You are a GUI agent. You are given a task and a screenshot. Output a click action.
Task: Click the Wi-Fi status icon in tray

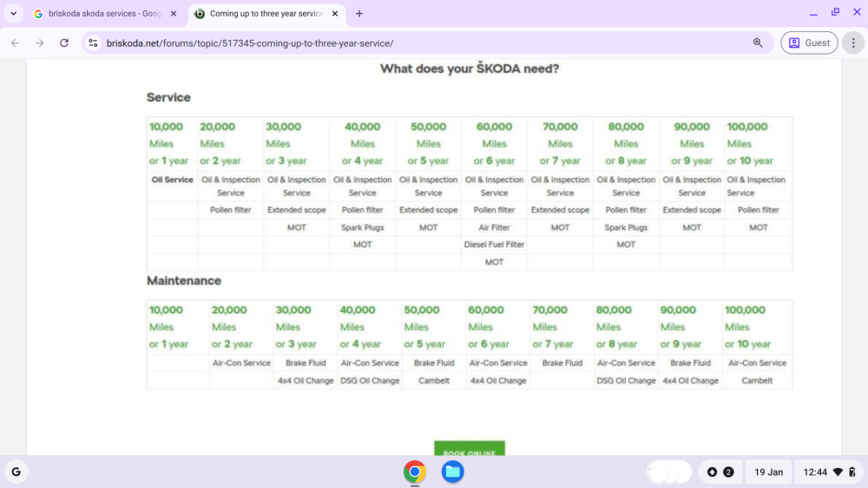(x=838, y=472)
